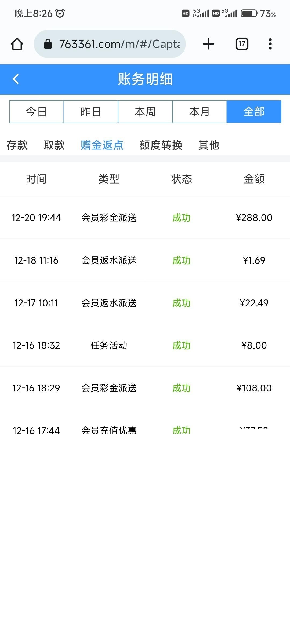Show the 赠金返点 records

click(102, 145)
